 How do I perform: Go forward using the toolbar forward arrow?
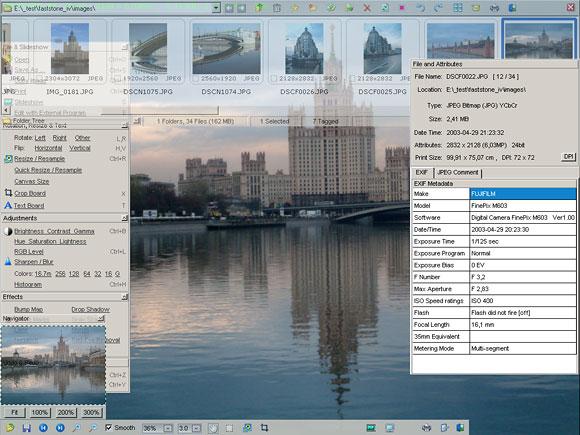[x=242, y=8]
